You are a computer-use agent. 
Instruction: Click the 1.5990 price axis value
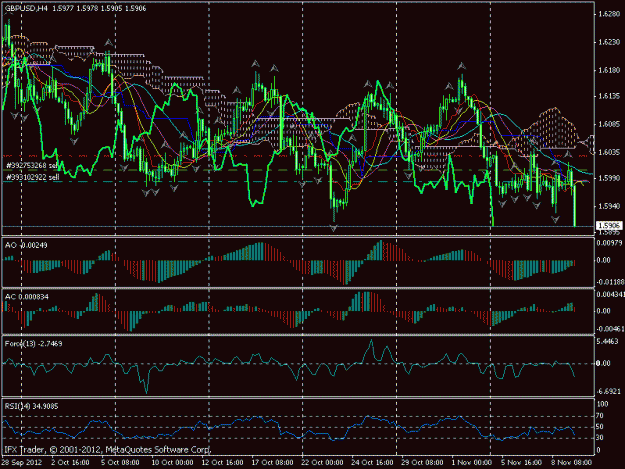pos(609,178)
